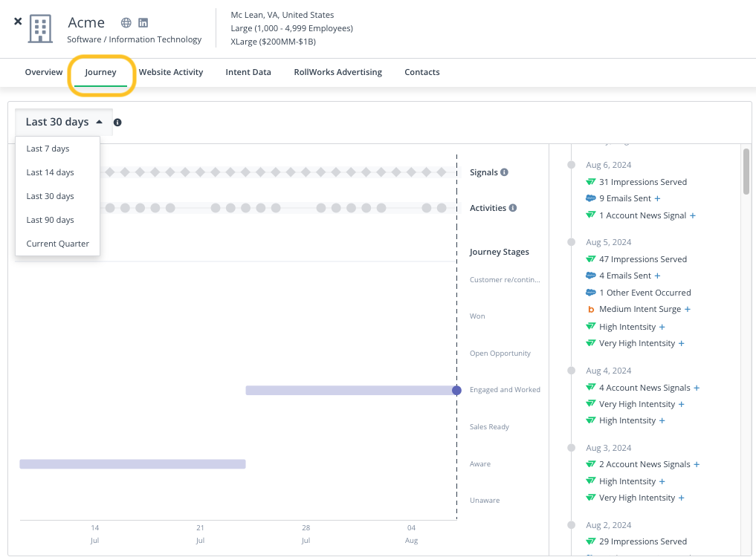Click the 29 Impressions Served entry

pyautogui.click(x=643, y=541)
